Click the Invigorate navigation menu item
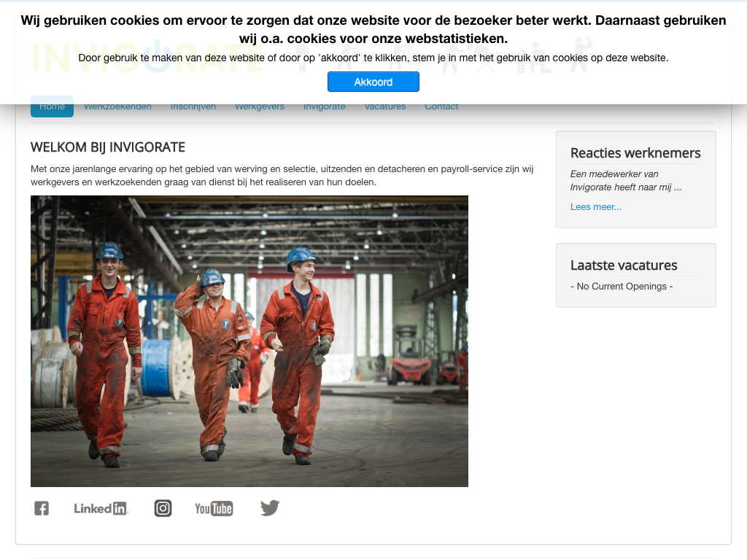The width and height of the screenshot is (747, 560). 325,107
